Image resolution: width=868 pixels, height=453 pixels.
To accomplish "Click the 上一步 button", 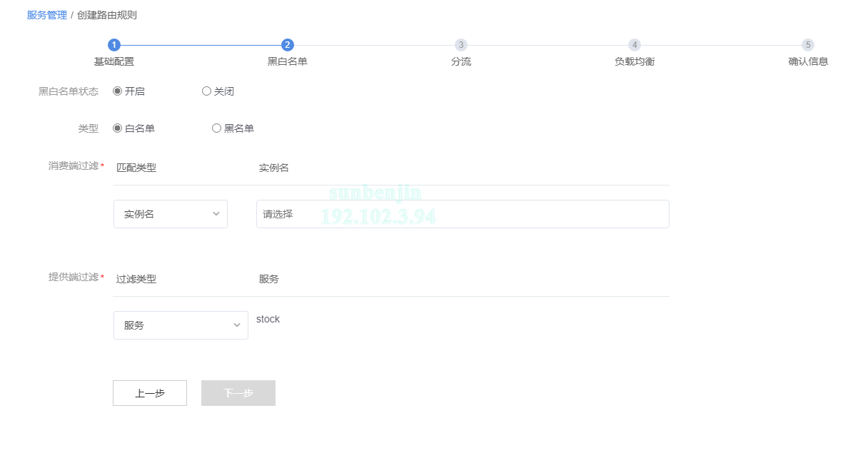I will (x=150, y=393).
